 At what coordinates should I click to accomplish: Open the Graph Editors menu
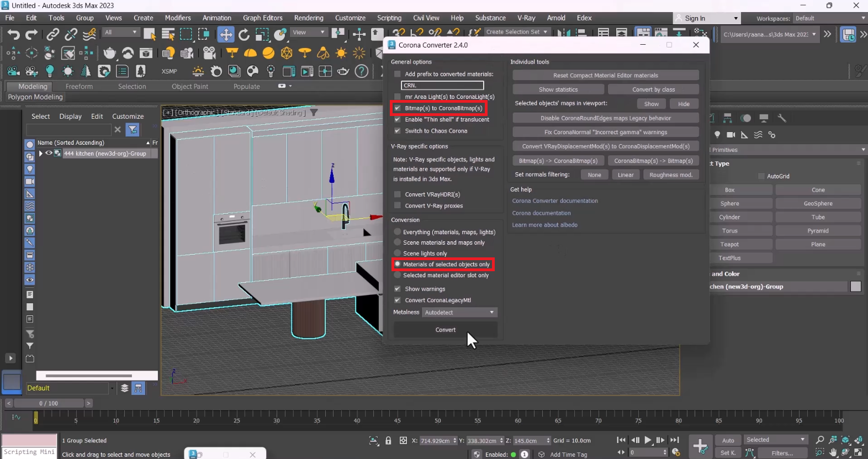[262, 18]
